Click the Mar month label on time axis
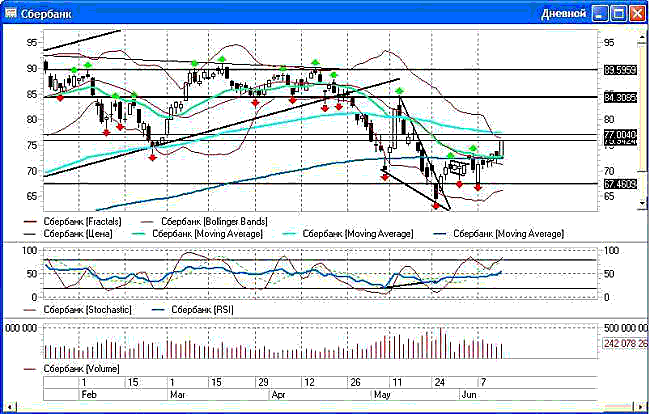This screenshot has width=650, height=414. [x=178, y=395]
